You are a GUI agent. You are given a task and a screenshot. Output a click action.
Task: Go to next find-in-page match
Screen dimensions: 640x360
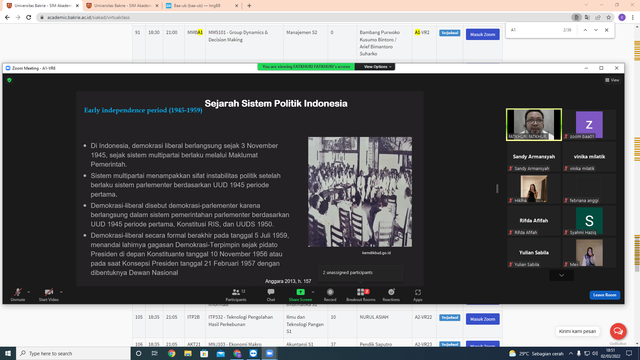point(596,30)
